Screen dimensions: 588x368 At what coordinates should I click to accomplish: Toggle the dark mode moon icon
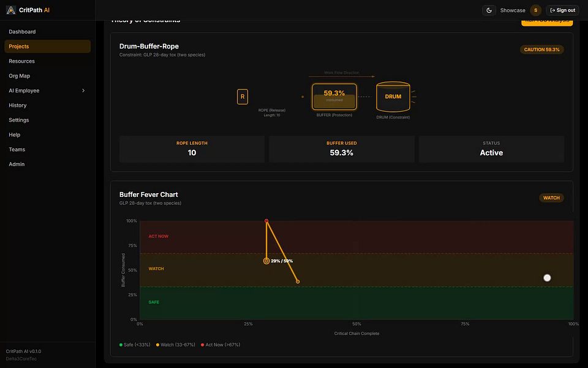point(489,10)
